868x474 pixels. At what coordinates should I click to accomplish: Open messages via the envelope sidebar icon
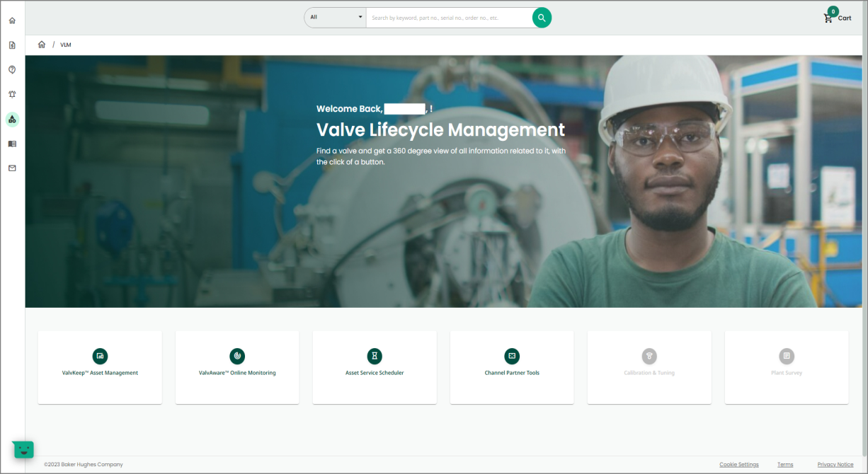(11, 168)
